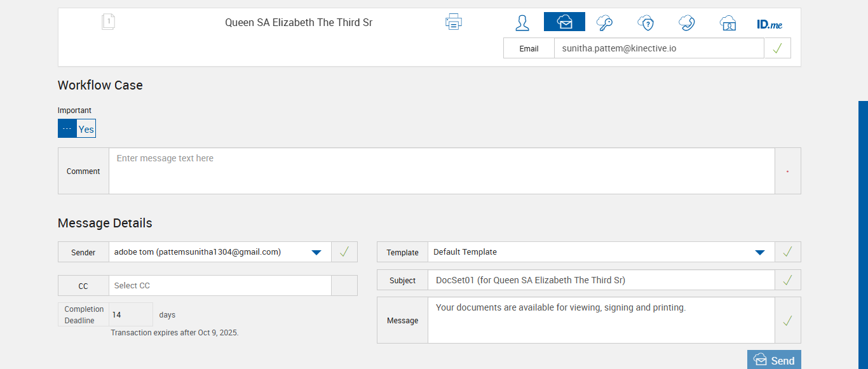Select the '---' Important option
The image size is (868, 369).
tap(67, 129)
